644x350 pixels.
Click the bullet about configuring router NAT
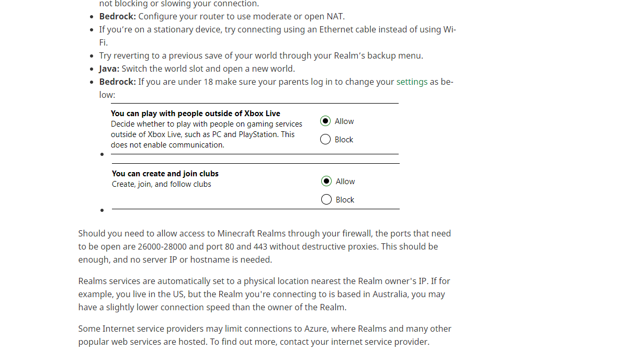(222, 16)
